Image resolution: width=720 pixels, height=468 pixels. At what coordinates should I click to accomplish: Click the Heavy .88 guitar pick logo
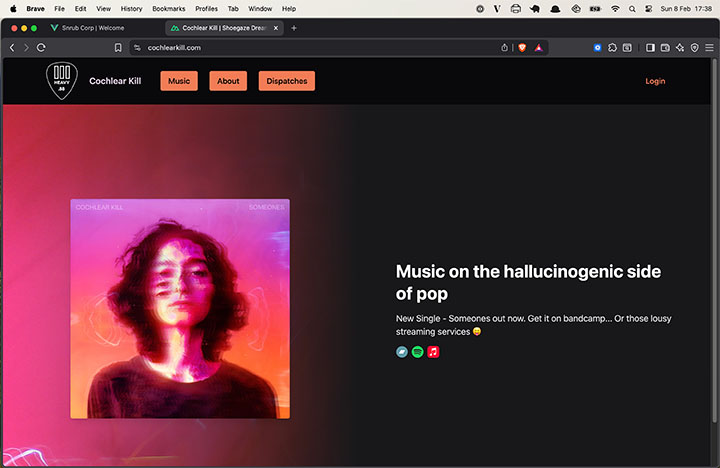[62, 82]
